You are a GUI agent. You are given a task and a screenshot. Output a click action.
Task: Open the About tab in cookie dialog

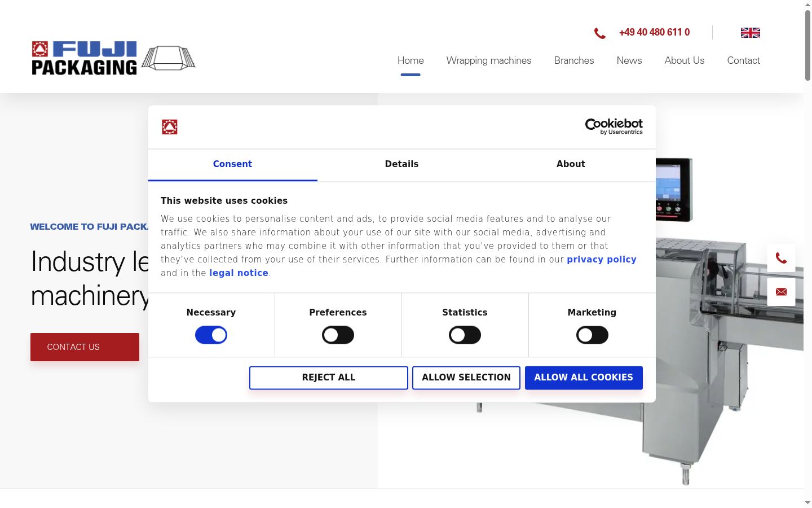(x=571, y=164)
